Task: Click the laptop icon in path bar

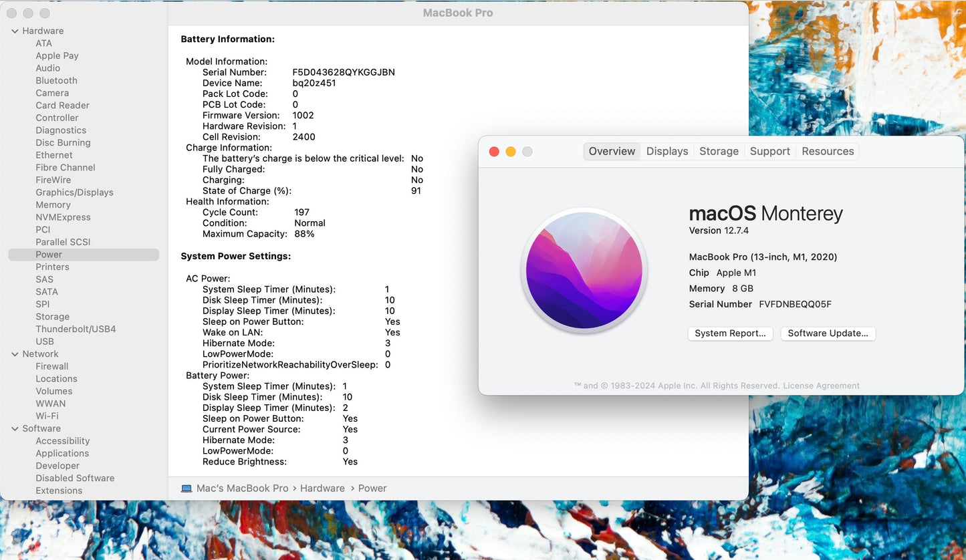Action: [x=187, y=488]
